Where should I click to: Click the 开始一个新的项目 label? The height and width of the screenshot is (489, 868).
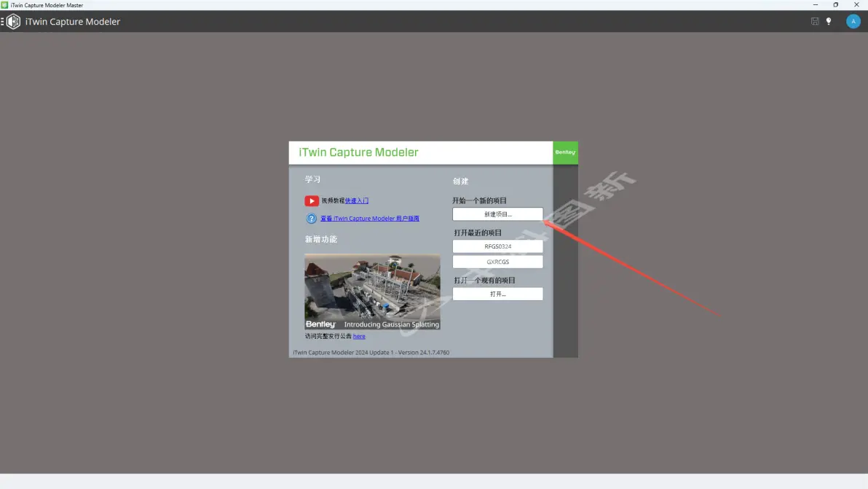pyautogui.click(x=479, y=200)
